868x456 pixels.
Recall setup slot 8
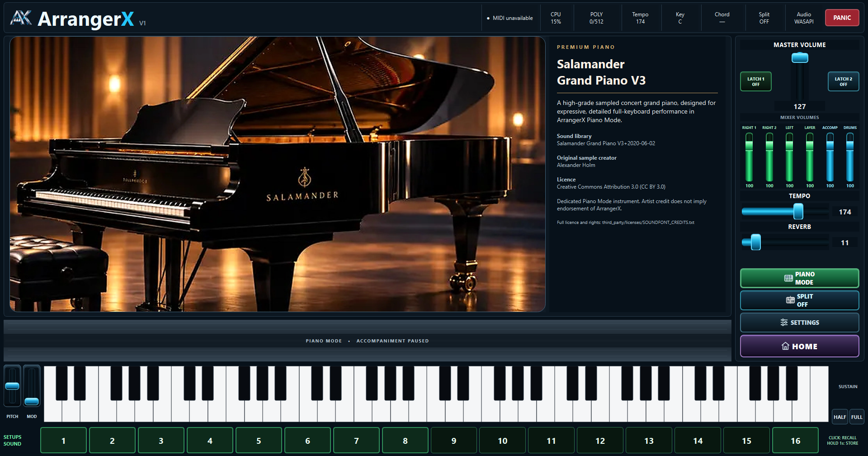pyautogui.click(x=405, y=441)
